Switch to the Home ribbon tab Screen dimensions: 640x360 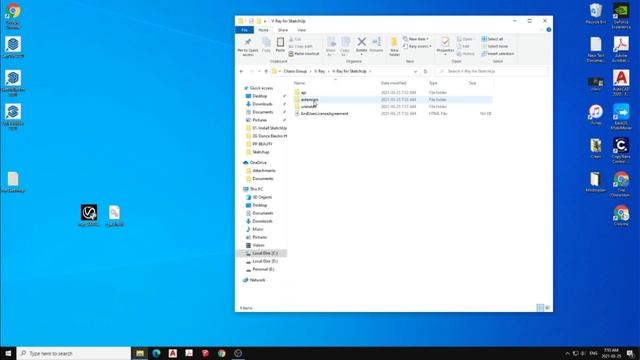click(263, 30)
